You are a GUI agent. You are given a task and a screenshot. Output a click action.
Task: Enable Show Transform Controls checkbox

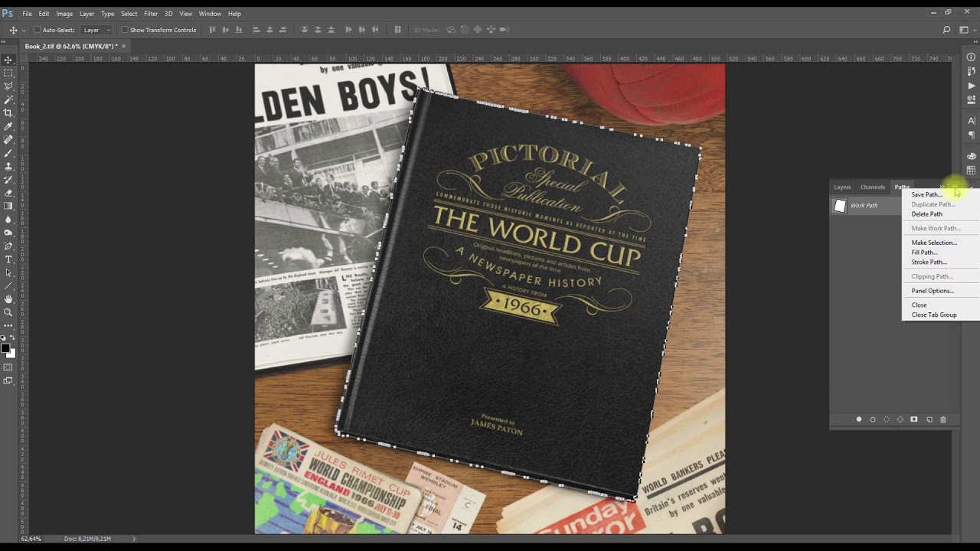point(124,30)
